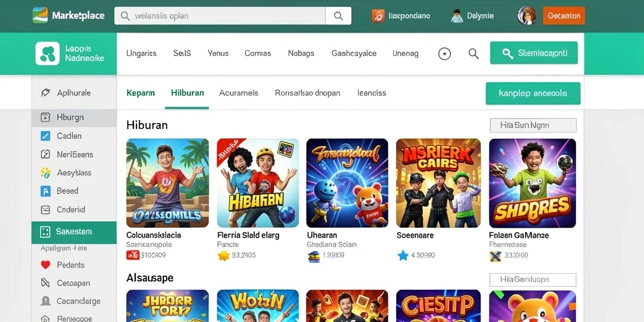Click the magnifier icon beside Unenag

pyautogui.click(x=474, y=54)
